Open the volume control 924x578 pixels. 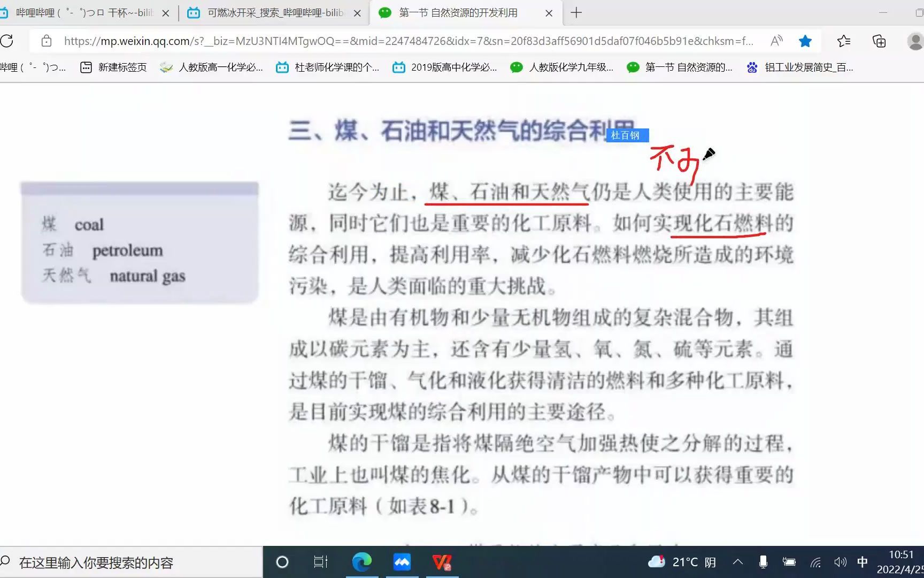tap(840, 562)
